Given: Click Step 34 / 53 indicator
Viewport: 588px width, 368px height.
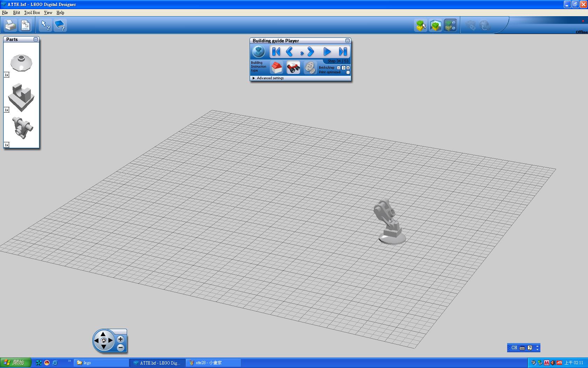Looking at the screenshot, I should pos(338,61).
